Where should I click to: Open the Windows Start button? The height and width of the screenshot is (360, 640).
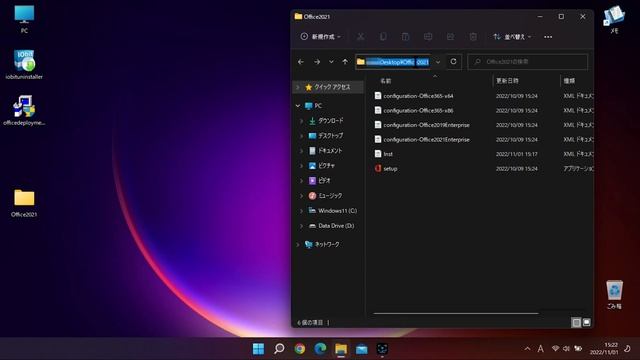(x=258, y=349)
